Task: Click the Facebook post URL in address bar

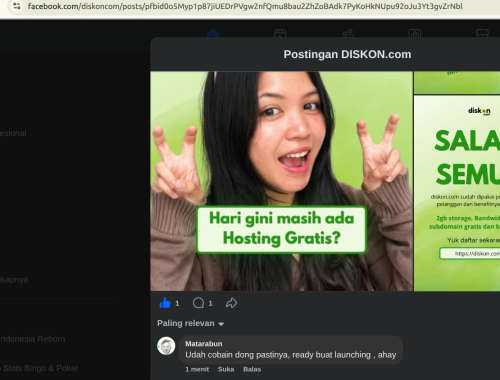Action: coord(245,6)
